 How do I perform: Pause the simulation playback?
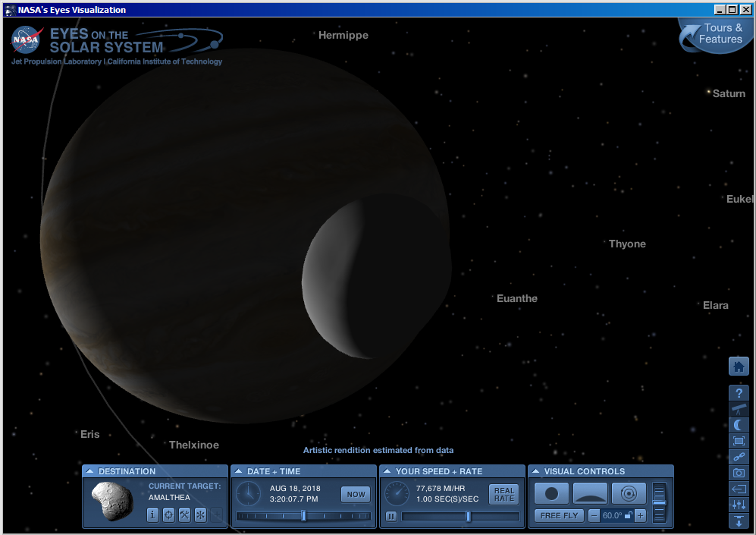(x=391, y=516)
